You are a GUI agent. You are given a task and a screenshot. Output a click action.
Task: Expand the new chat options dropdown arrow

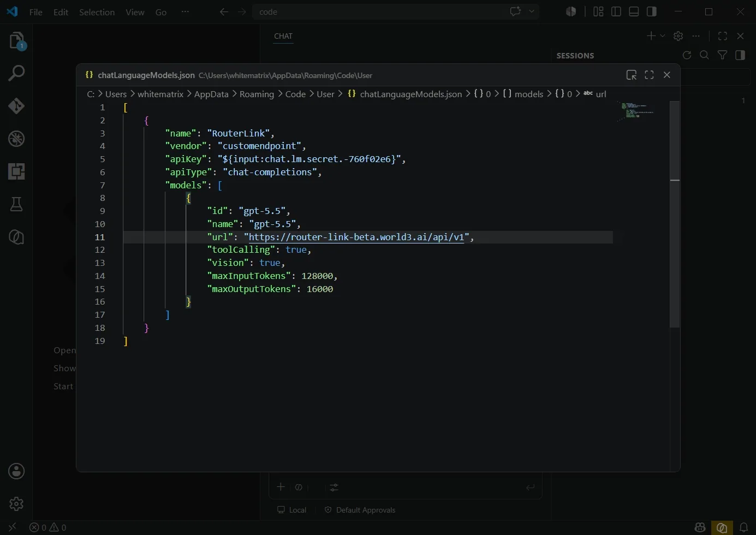click(x=663, y=36)
